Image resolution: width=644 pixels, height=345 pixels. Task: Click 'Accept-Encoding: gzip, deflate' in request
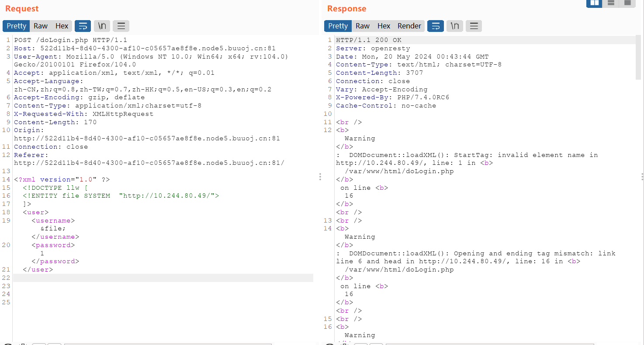tap(79, 98)
